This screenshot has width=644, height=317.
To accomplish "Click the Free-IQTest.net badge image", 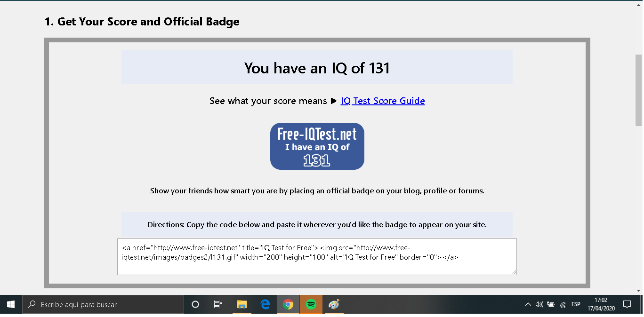I will tap(317, 146).
